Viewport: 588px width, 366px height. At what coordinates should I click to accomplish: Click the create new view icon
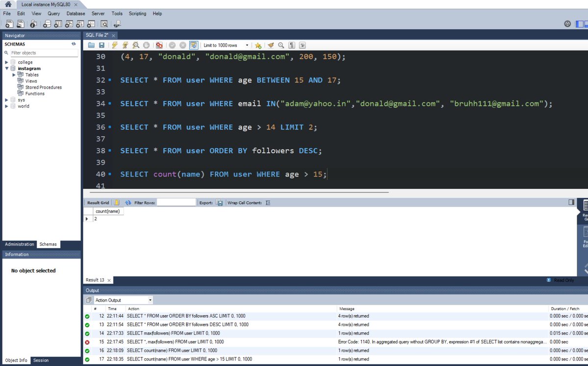coord(69,24)
